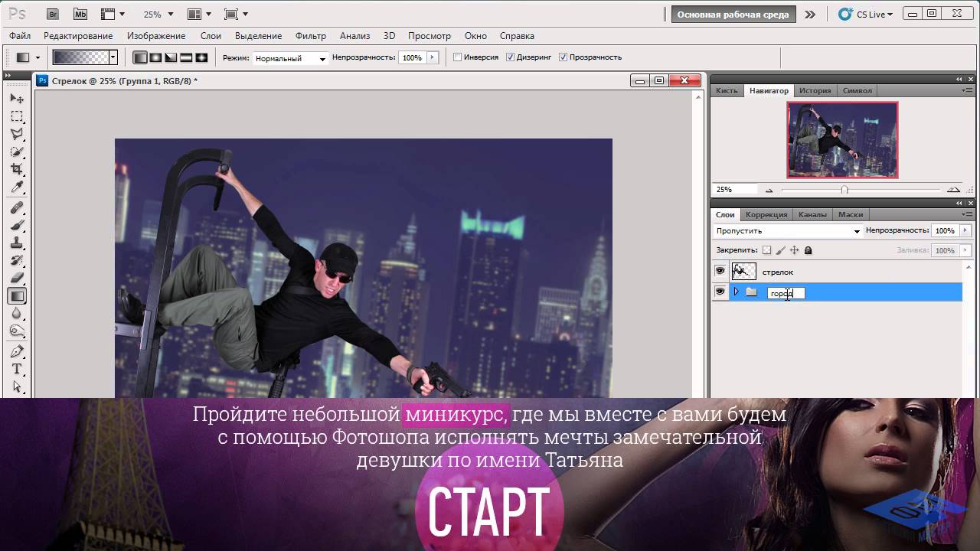Click the Lock transparent pixels icon
This screenshot has width=980, height=551.
click(x=767, y=250)
